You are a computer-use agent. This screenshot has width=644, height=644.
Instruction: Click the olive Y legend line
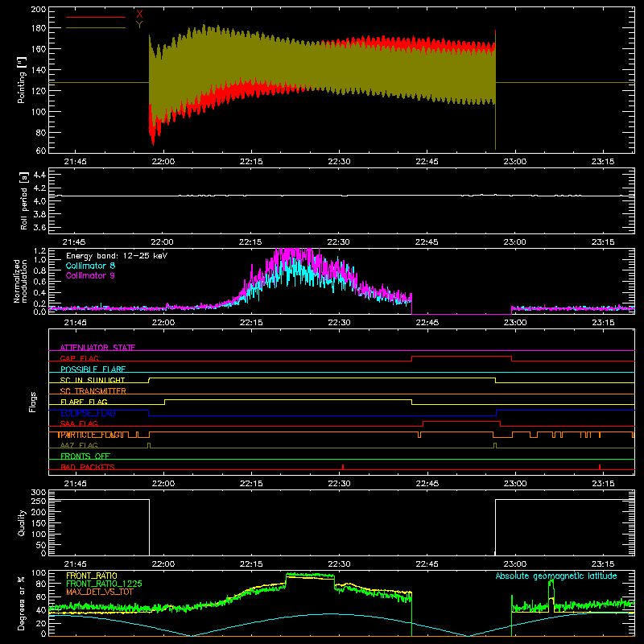click(96, 28)
